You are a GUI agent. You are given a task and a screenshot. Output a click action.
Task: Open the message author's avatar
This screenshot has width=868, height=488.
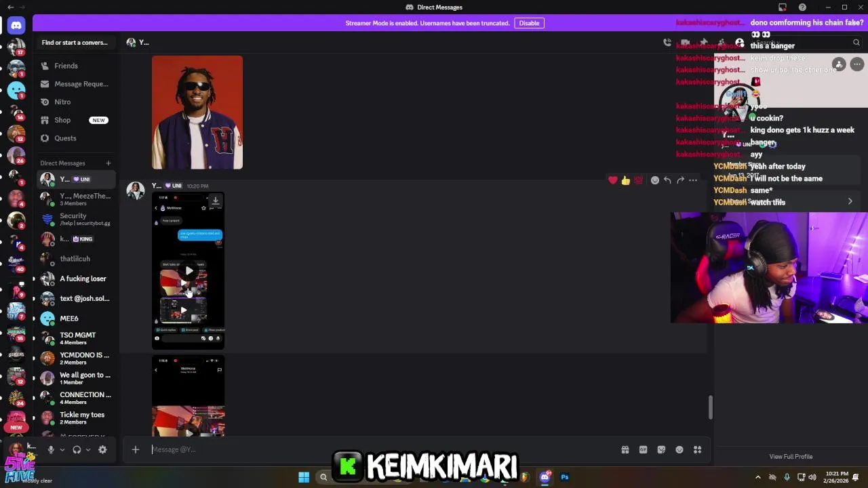[136, 190]
